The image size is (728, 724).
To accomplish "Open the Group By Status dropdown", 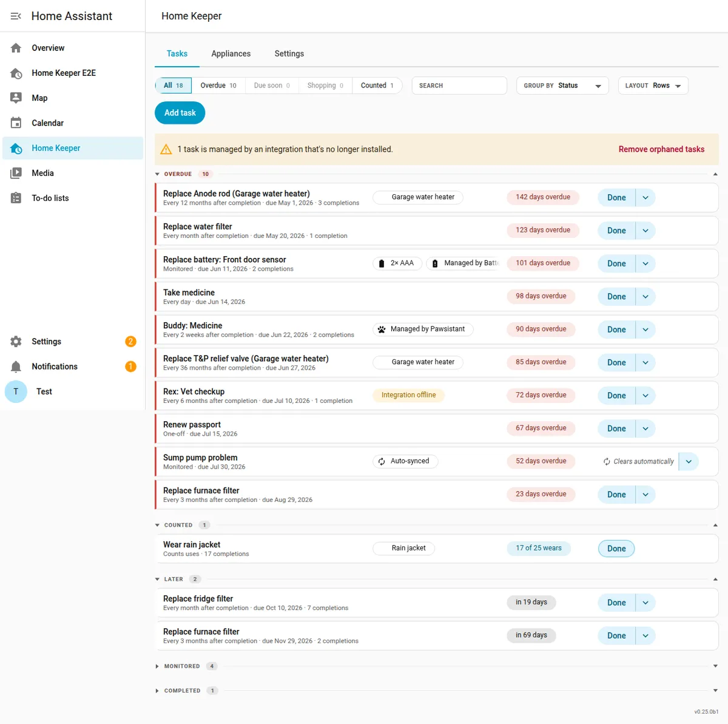I will click(562, 86).
